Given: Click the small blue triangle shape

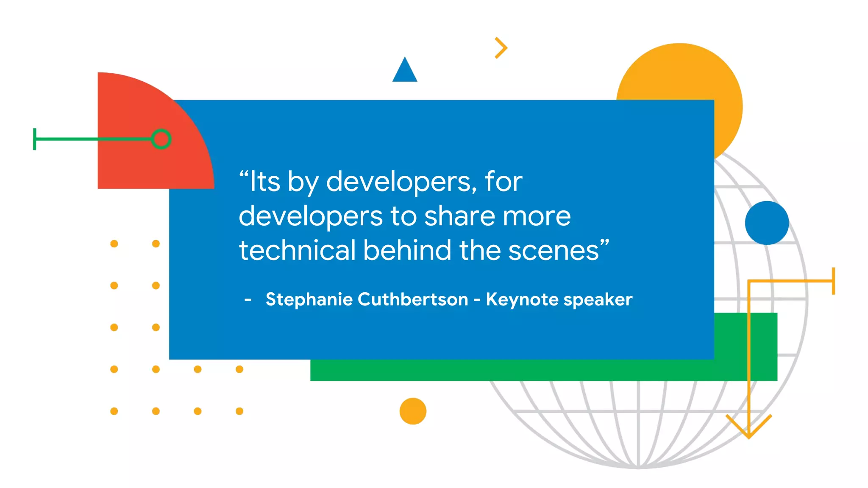Looking at the screenshot, I should click(x=405, y=72).
